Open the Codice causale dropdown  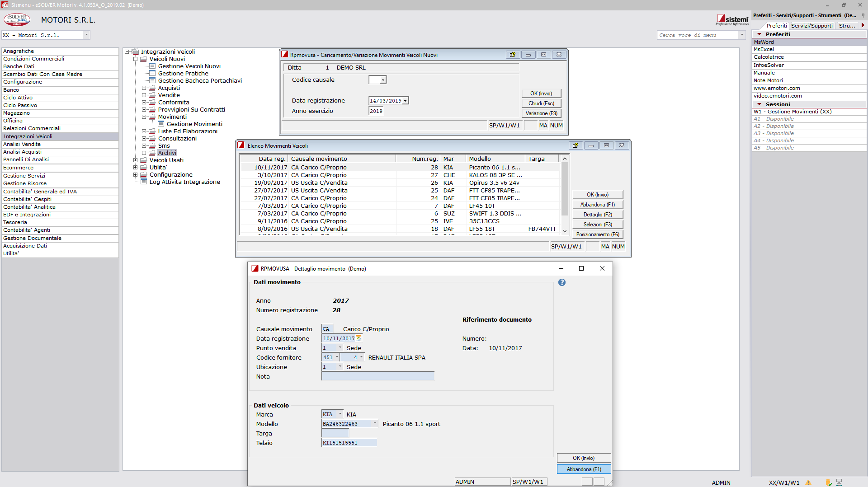point(383,80)
